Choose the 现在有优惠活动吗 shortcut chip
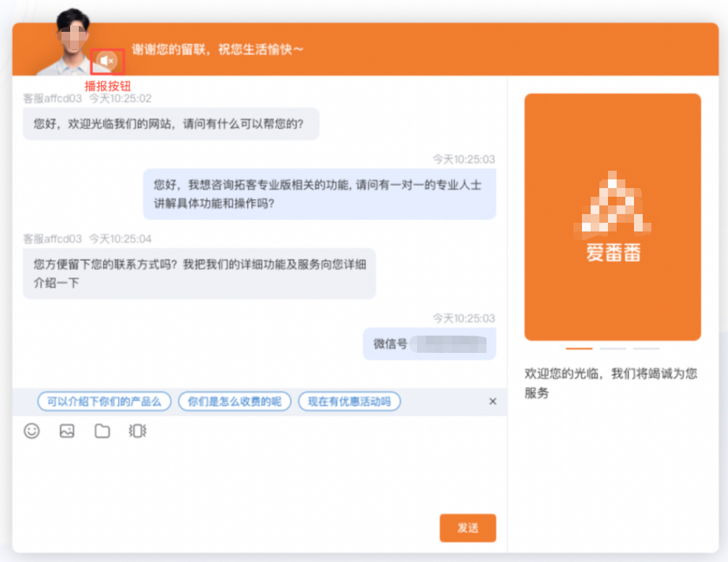Viewport: 728px width, 562px height. (349, 401)
